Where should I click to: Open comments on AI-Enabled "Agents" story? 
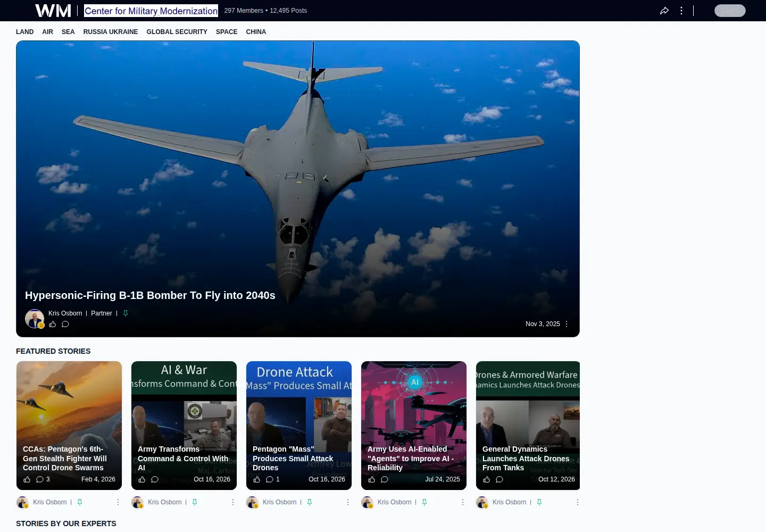tap(385, 479)
